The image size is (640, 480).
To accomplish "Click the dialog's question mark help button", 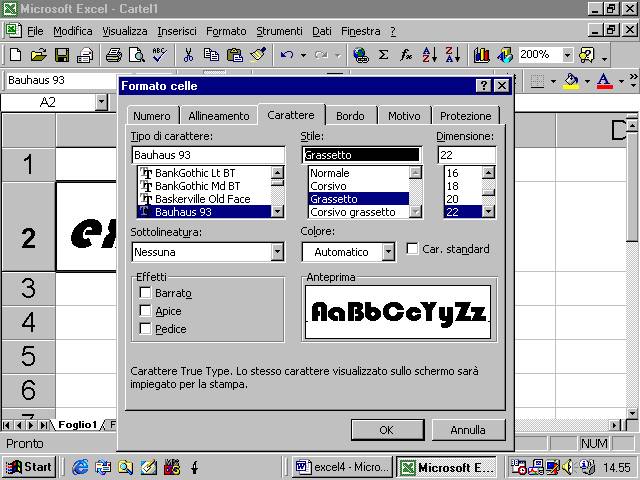I will tap(484, 86).
